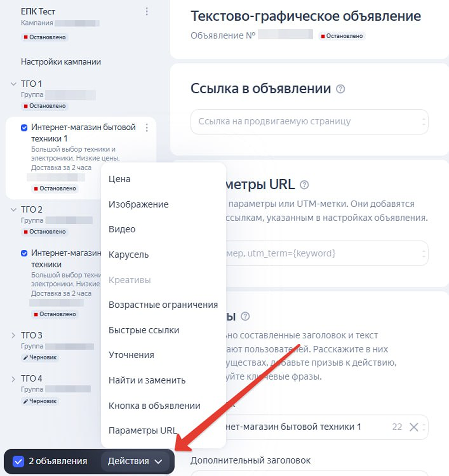Image resolution: width=449 pixels, height=476 pixels.
Task: Click the help icon beside Параметры URL heading
Action: [304, 185]
